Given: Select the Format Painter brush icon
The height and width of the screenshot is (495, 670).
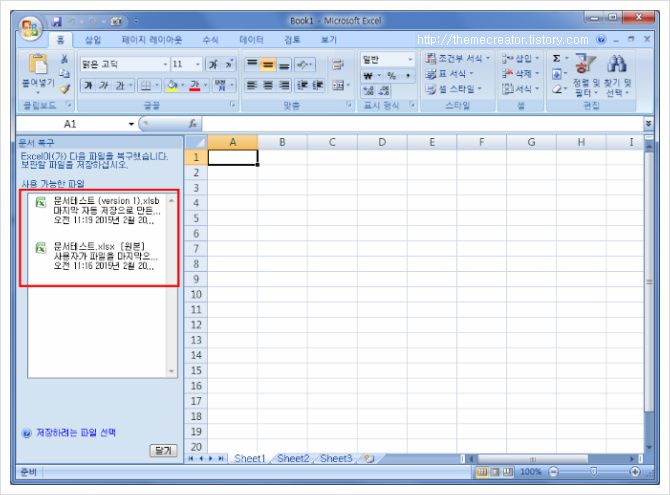Looking at the screenshot, I should tap(65, 88).
